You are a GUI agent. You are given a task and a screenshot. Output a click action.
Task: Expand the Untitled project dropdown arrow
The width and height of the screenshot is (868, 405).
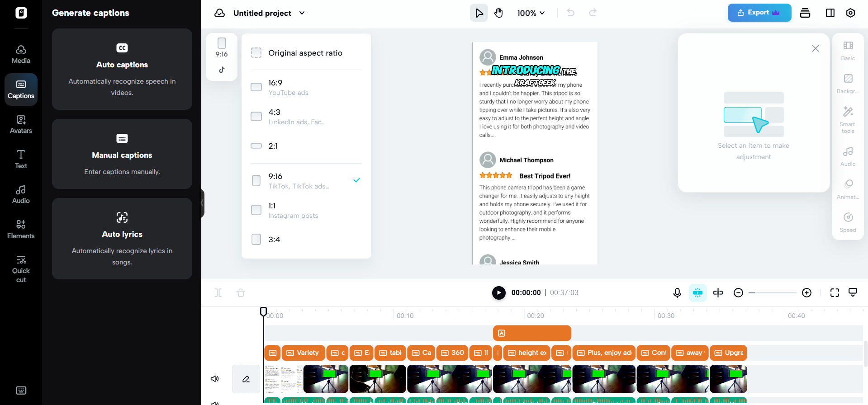(302, 13)
